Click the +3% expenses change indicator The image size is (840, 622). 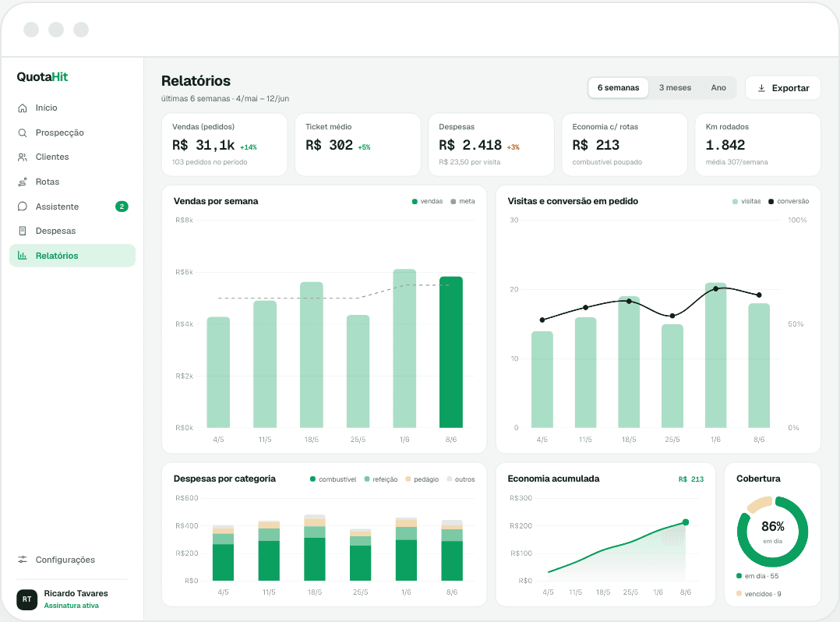pyautogui.click(x=514, y=147)
